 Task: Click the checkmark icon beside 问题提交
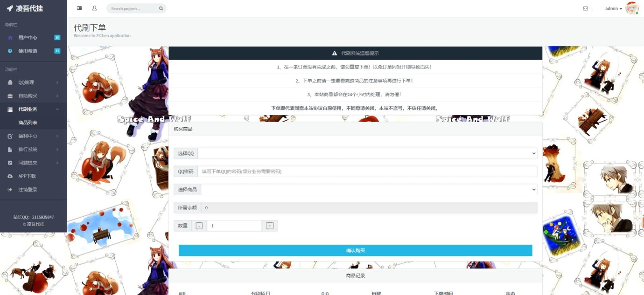pyautogui.click(x=10, y=163)
